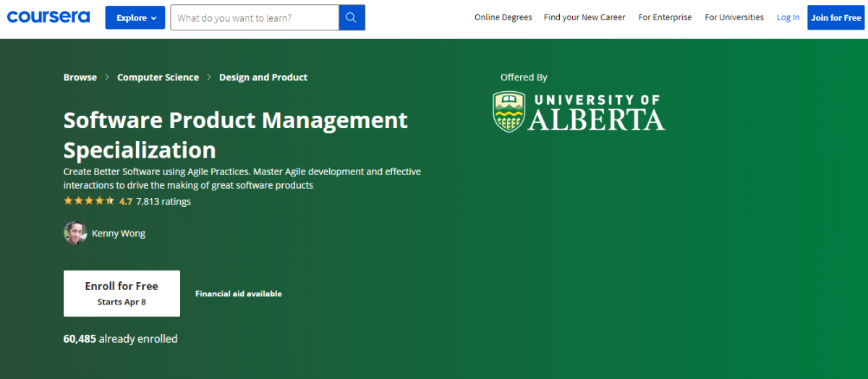Click the 'Offered By' label

524,77
